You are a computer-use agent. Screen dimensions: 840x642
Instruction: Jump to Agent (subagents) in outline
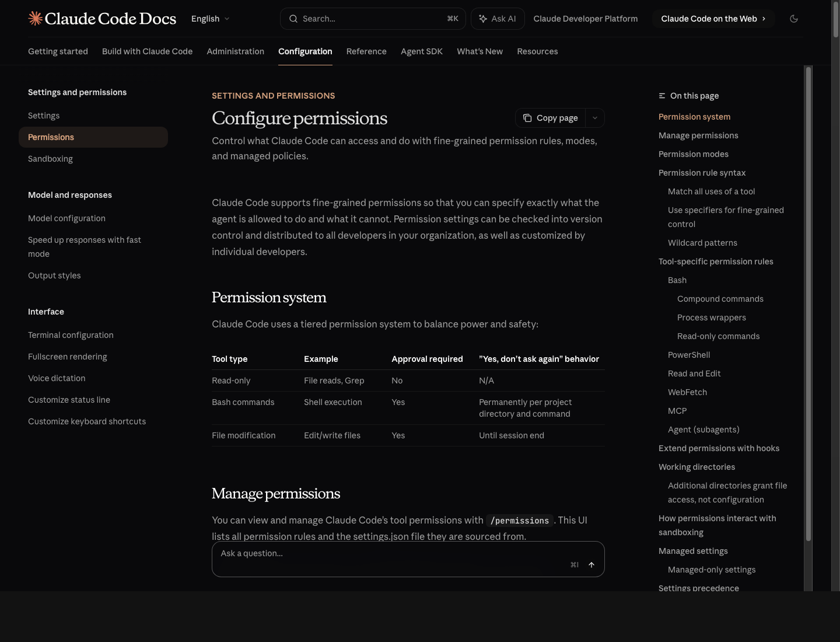[703, 430]
